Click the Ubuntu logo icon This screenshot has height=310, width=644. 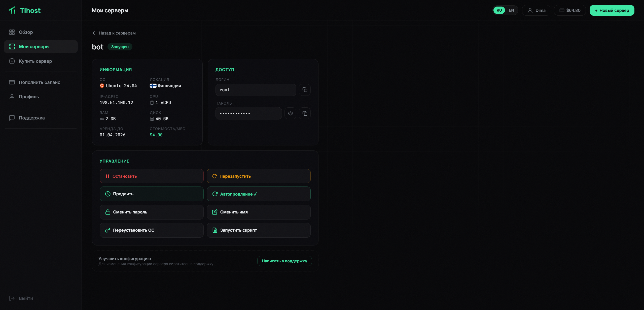pos(102,86)
